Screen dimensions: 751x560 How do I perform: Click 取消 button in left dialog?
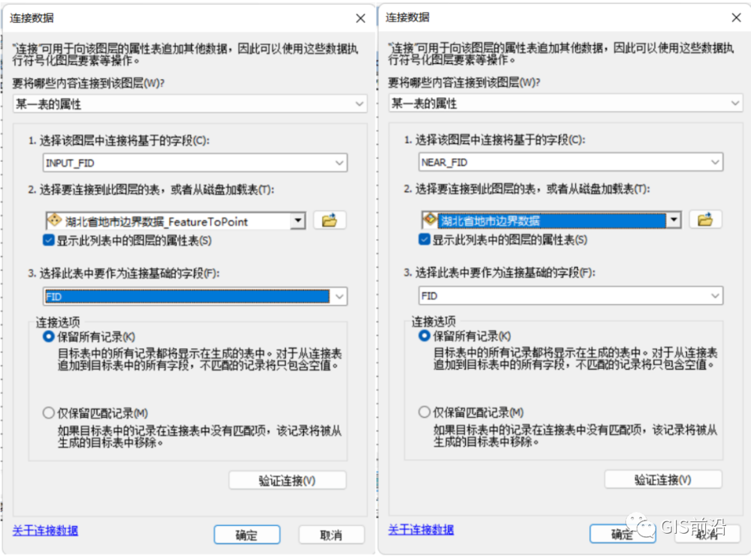click(x=332, y=534)
